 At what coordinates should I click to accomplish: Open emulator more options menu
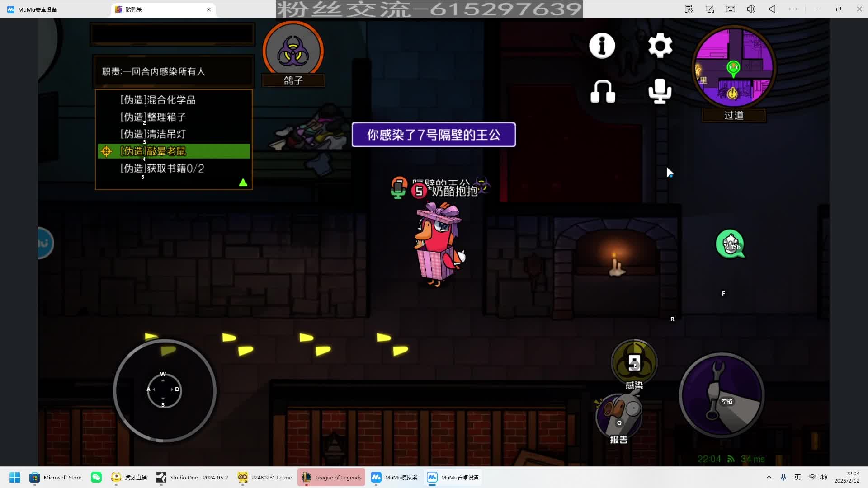[793, 9]
